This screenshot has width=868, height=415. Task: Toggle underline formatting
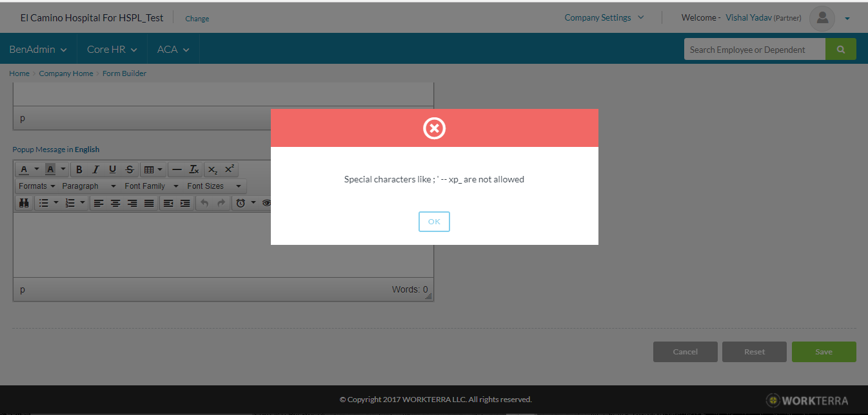[113, 169]
